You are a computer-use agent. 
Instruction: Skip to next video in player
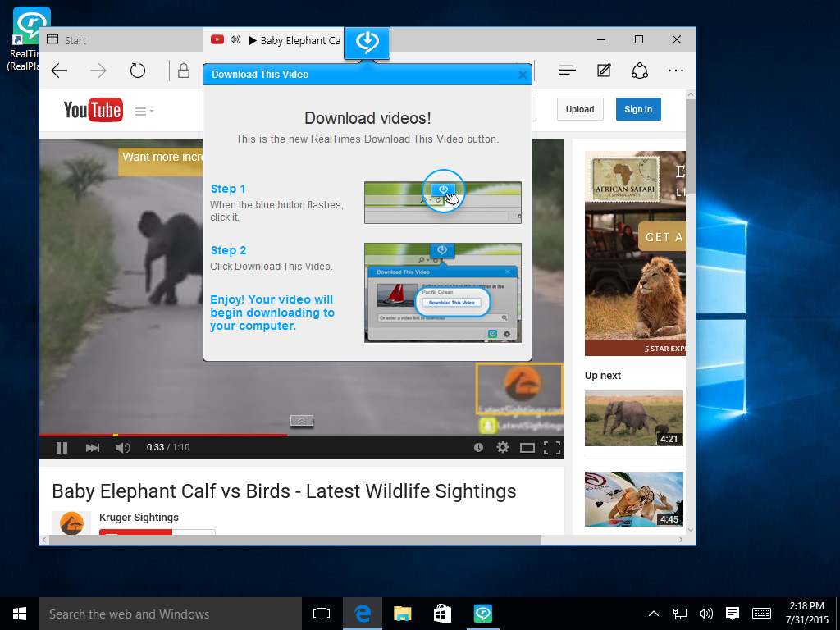coord(93,448)
